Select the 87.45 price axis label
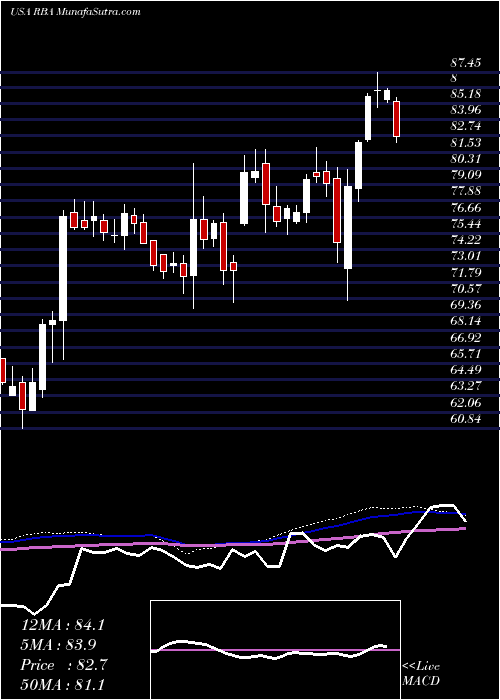500x700 pixels. pyautogui.click(x=466, y=63)
